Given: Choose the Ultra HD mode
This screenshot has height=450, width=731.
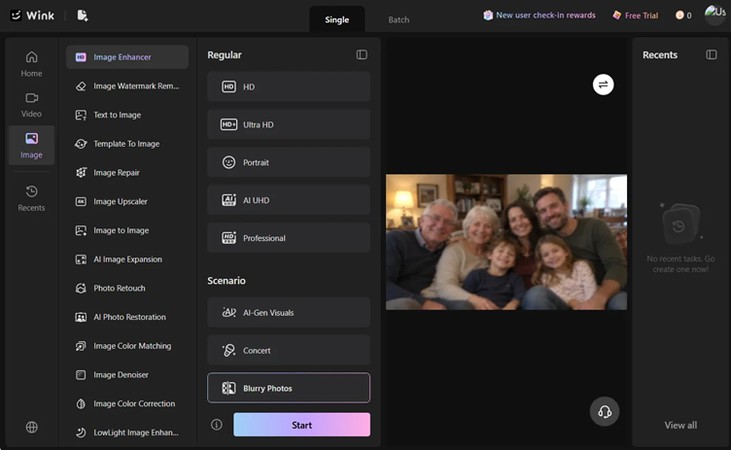Looking at the screenshot, I should pyautogui.click(x=289, y=125).
